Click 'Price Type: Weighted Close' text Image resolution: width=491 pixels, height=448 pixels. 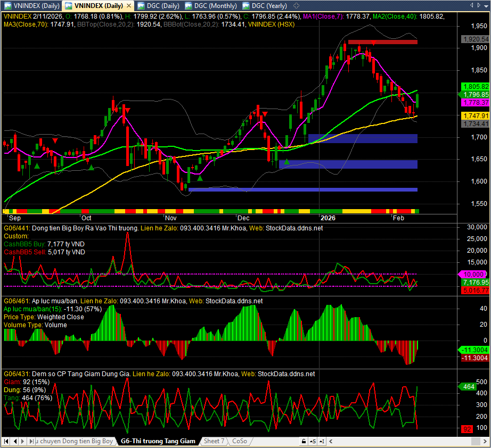pyautogui.click(x=44, y=317)
